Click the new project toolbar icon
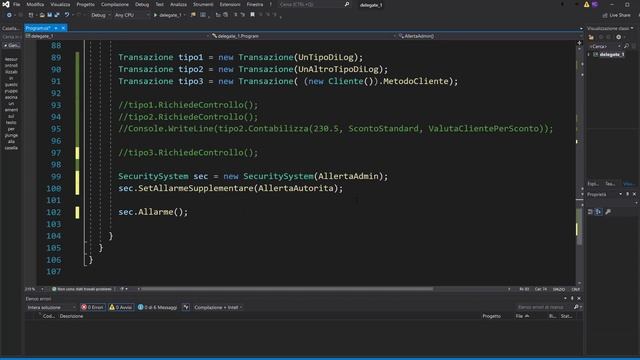 click(31, 15)
